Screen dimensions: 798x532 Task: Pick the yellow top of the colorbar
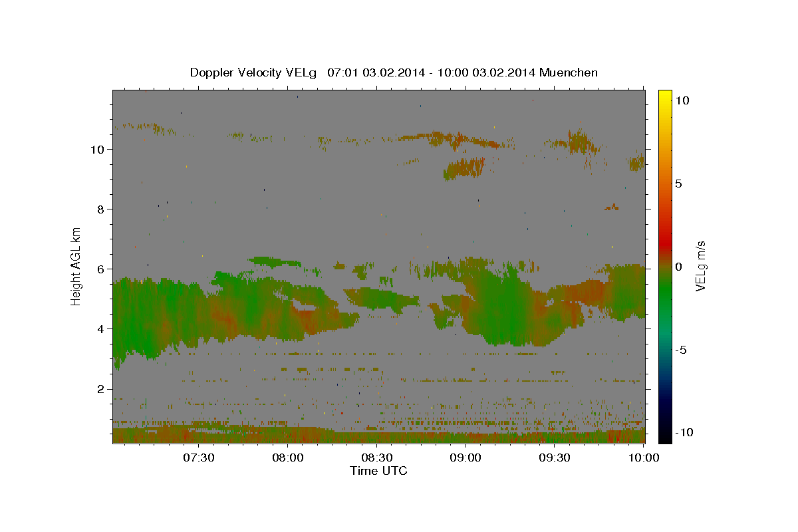(664, 96)
